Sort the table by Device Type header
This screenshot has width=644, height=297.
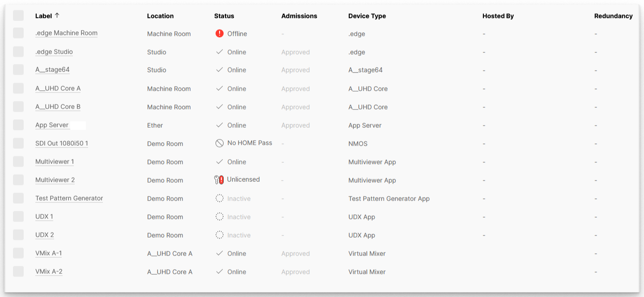point(367,16)
